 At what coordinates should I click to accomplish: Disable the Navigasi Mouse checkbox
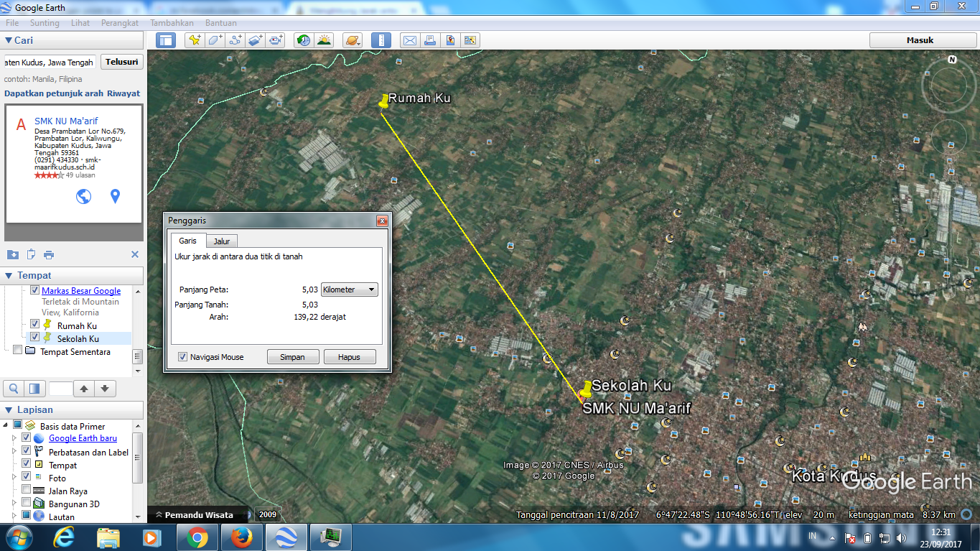(x=182, y=356)
